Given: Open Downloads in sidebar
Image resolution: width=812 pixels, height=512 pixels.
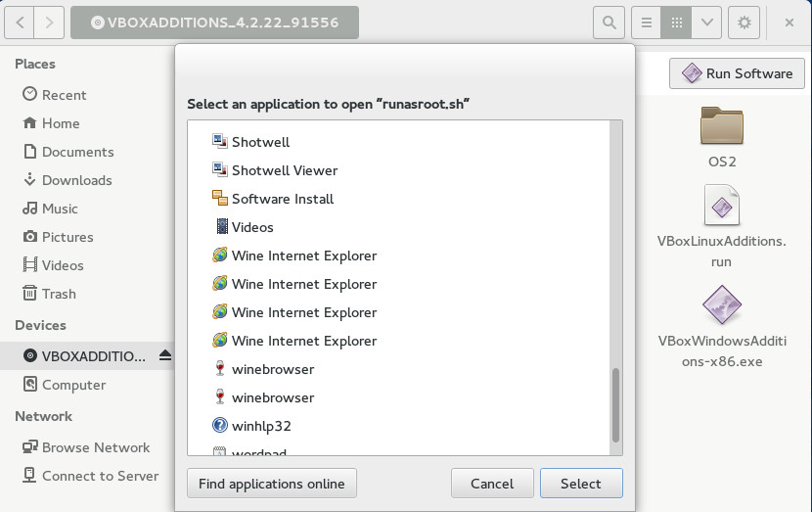Looking at the screenshot, I should pyautogui.click(x=87, y=180).
